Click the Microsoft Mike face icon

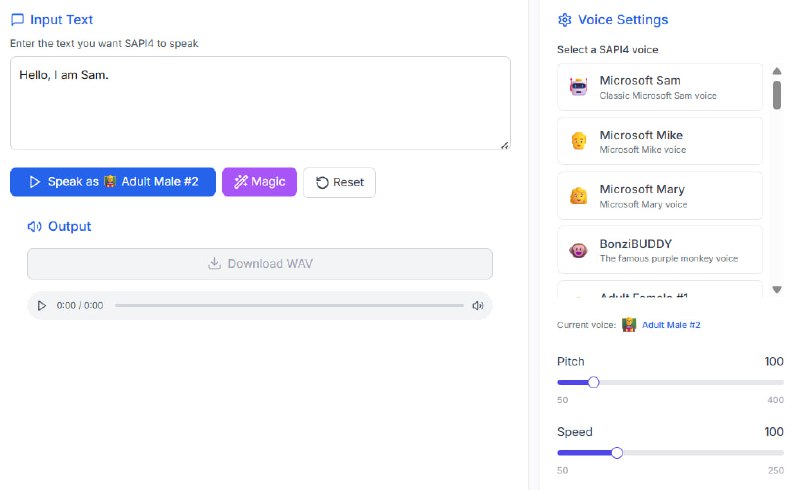click(578, 141)
